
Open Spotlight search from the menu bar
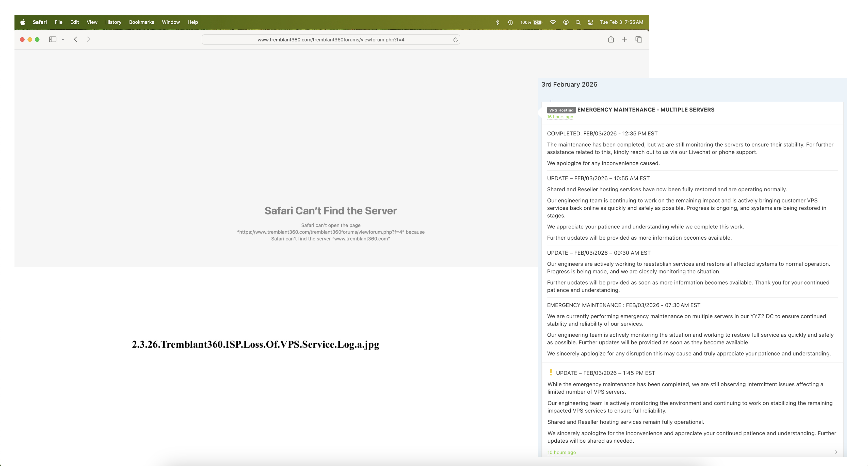pyautogui.click(x=578, y=22)
